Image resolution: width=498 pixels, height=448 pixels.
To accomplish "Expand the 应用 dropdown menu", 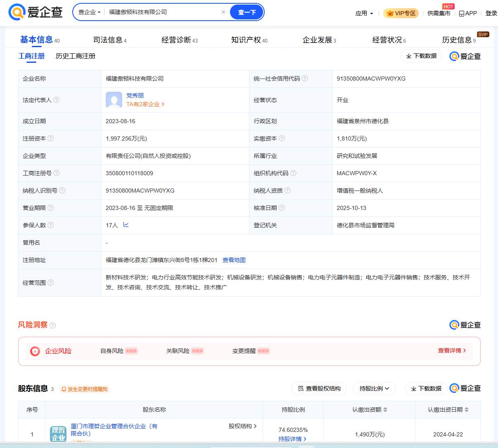I will (364, 13).
